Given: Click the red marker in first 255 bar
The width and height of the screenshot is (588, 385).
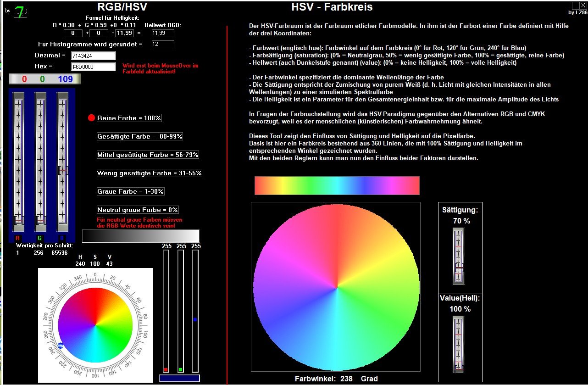Looking at the screenshot, I should pos(166,369).
